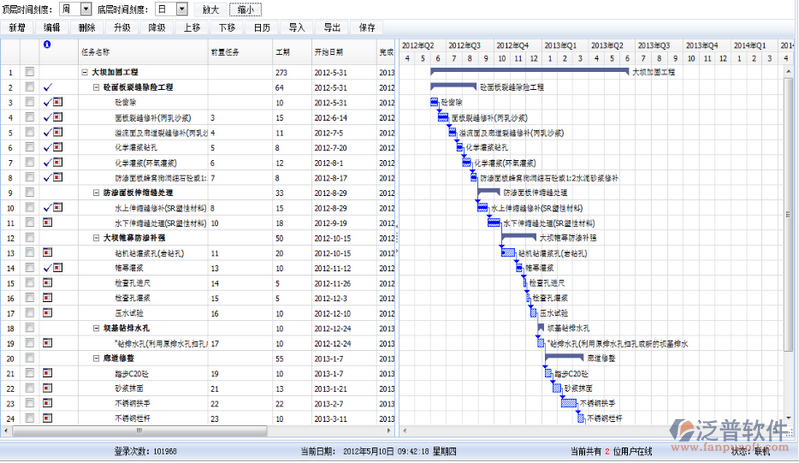Open the 底层时间刻度 dropdown showing 日
This screenshot has width=799, height=463.
click(171, 9)
